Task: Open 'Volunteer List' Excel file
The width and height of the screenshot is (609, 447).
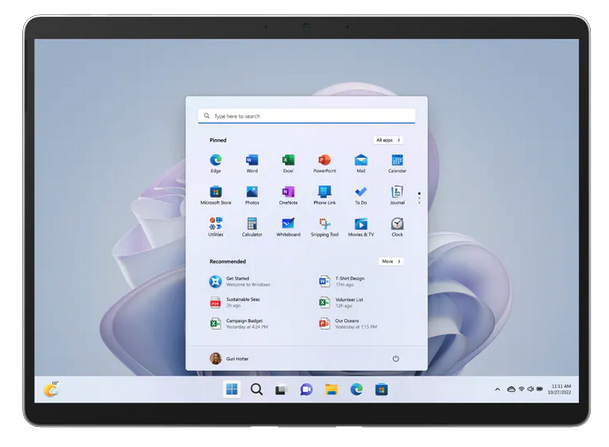Action: (341, 302)
